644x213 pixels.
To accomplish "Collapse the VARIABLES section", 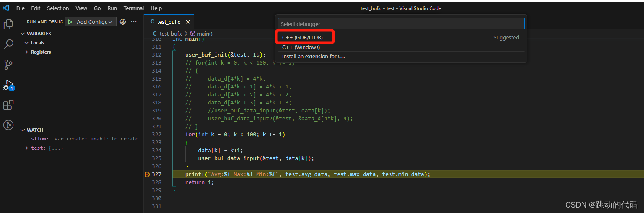I will tap(23, 34).
